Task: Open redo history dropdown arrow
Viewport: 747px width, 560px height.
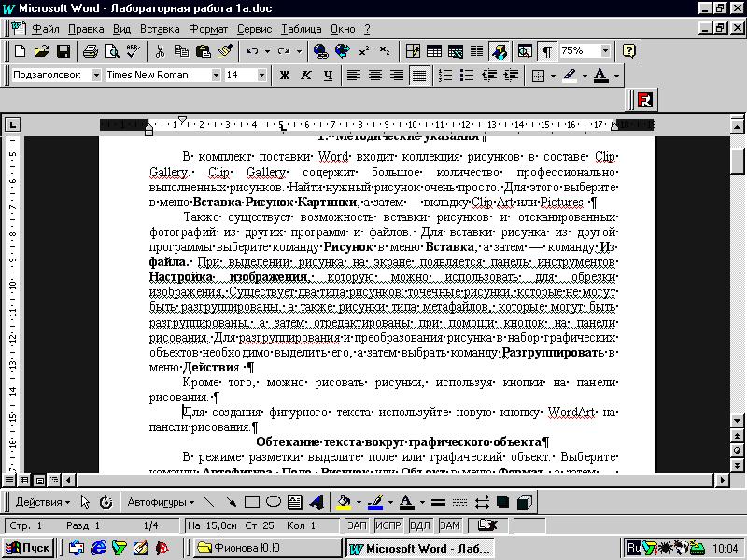Action: (x=299, y=51)
